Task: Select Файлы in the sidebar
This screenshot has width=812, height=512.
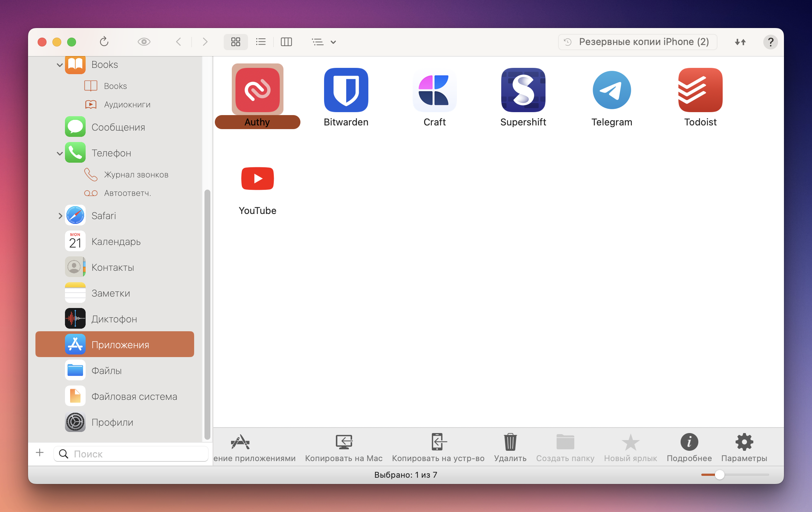Action: pos(106,370)
